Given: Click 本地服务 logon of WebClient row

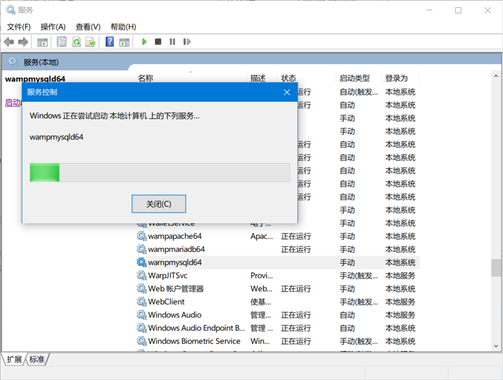Looking at the screenshot, I should 400,302.
